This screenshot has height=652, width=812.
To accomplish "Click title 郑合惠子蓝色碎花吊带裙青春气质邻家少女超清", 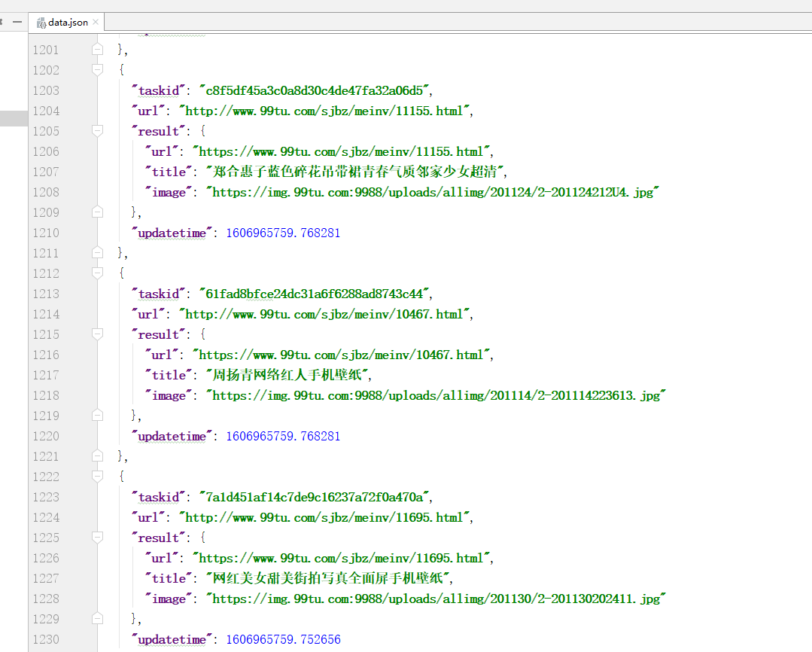I will [354, 172].
